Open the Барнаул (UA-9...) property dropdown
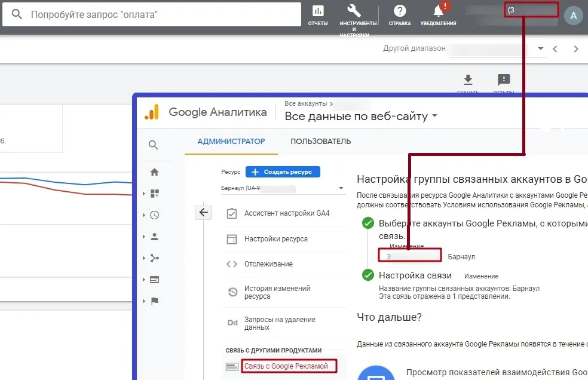 pyautogui.click(x=282, y=188)
